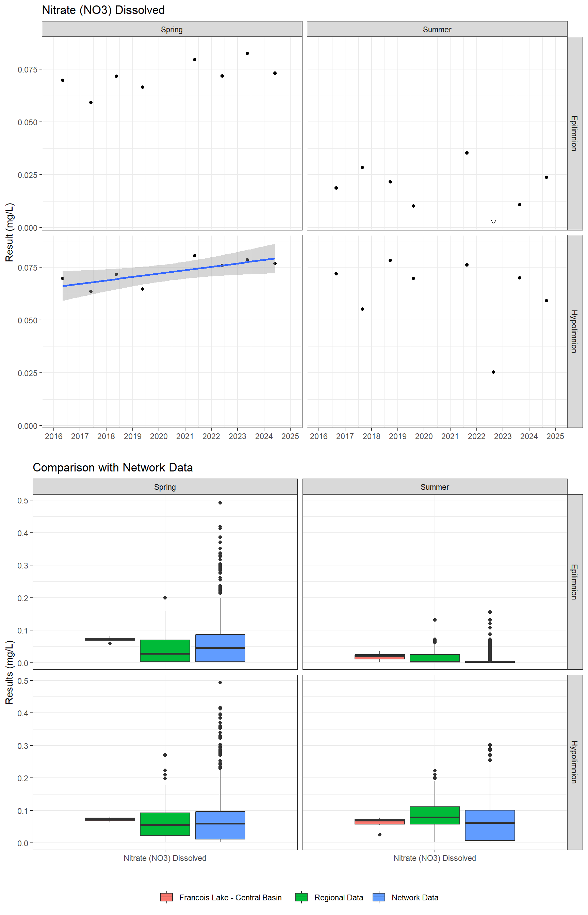Click the 0.050 y-axis label of Hypolimnion row
This screenshot has height=915, width=588.
[28, 320]
